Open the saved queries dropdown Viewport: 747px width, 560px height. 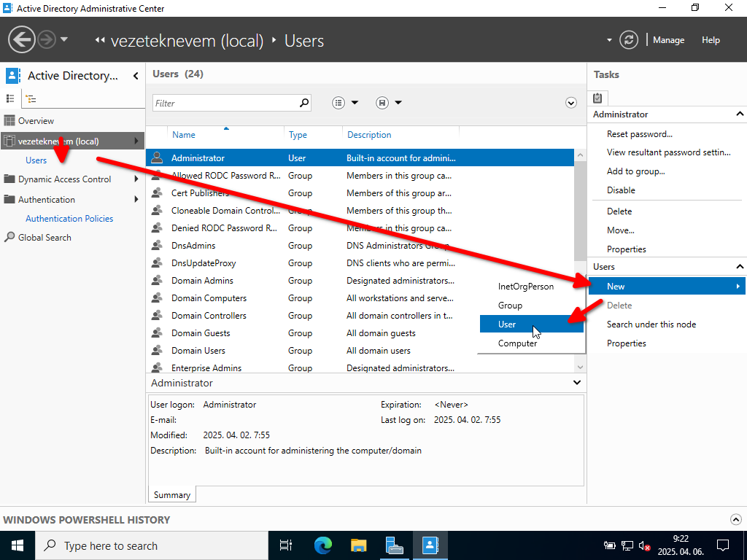coord(390,103)
